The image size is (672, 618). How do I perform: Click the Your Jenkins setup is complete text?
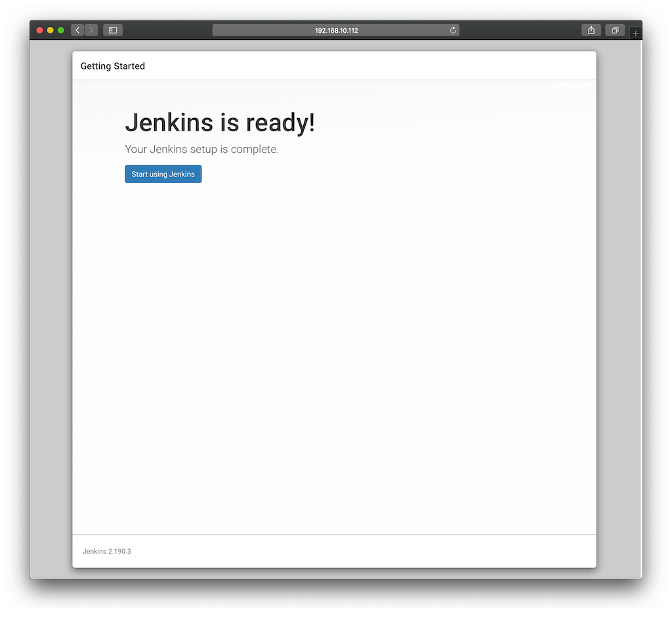click(202, 149)
